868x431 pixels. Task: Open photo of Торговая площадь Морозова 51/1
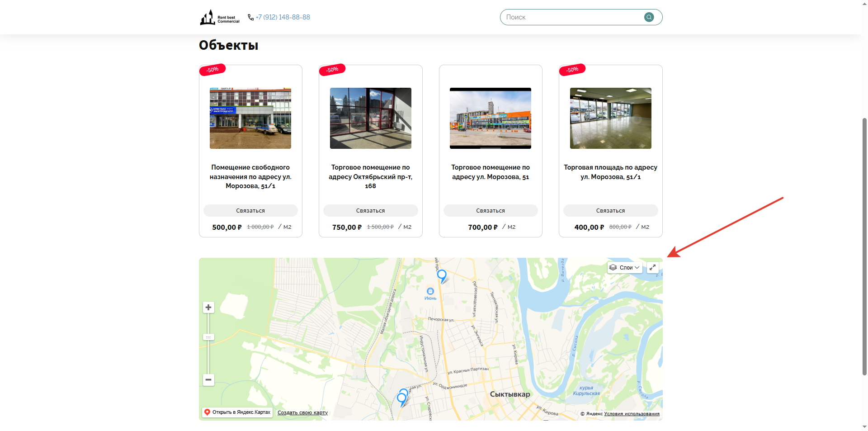click(610, 118)
